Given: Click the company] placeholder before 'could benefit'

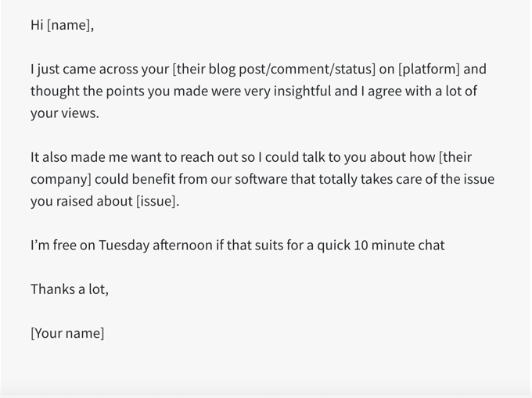Looking at the screenshot, I should (x=61, y=179).
